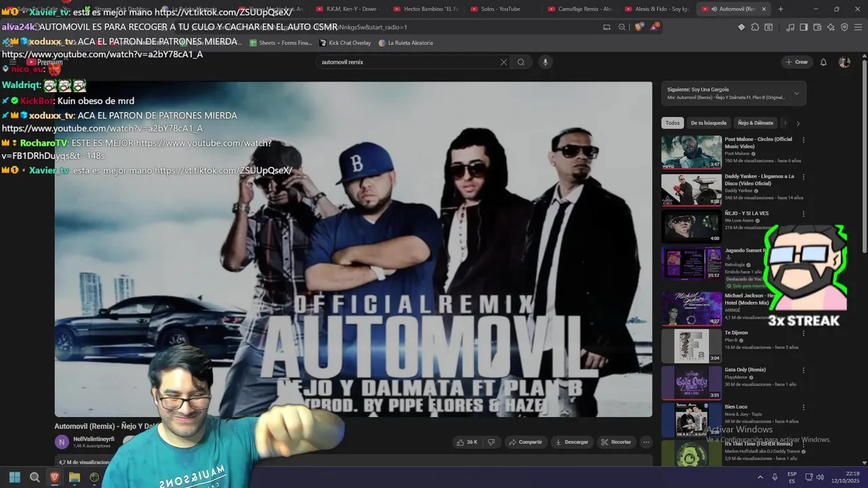868x488 pixels.
Task: Open options menu for Llegamos a La Disco
Action: pyautogui.click(x=804, y=177)
